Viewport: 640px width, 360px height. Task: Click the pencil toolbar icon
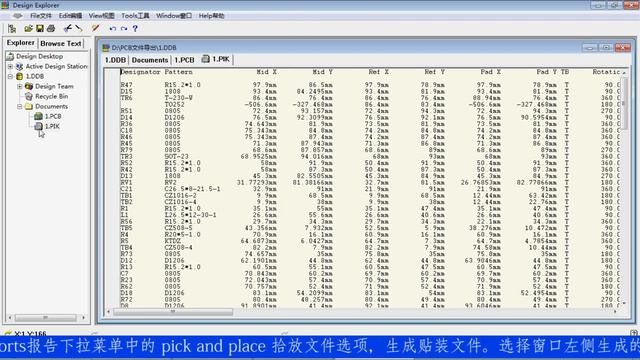96,28
